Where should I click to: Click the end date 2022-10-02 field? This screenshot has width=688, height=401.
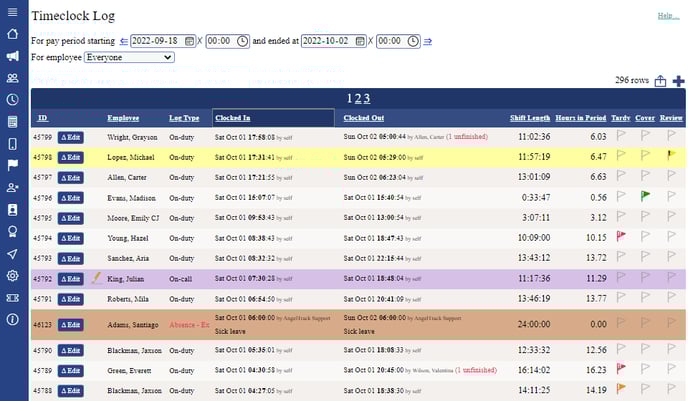coord(333,41)
